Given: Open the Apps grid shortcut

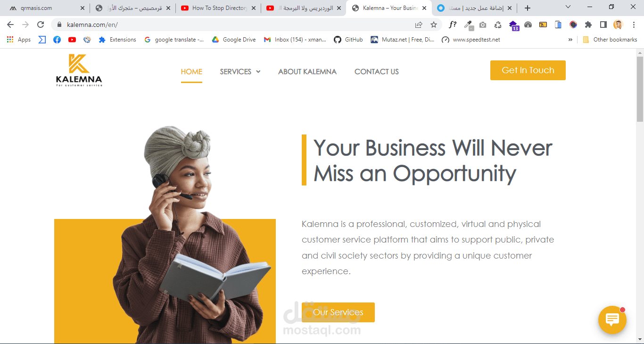Looking at the screenshot, I should click(x=19, y=40).
